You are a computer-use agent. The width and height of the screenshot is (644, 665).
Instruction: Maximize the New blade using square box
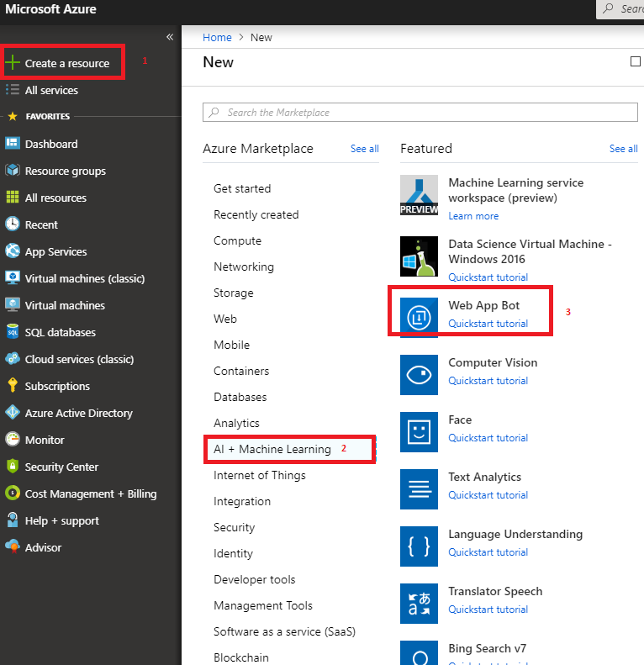coord(635,61)
